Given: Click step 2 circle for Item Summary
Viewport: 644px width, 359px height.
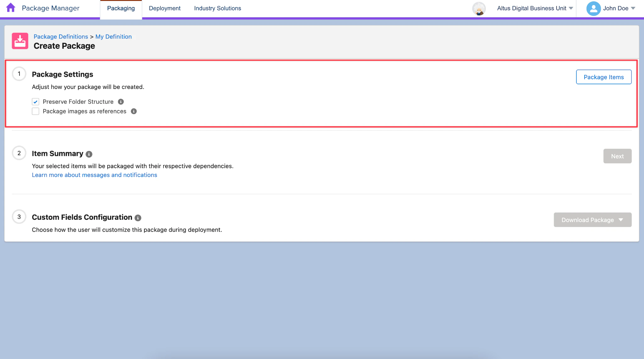Looking at the screenshot, I should tap(19, 153).
